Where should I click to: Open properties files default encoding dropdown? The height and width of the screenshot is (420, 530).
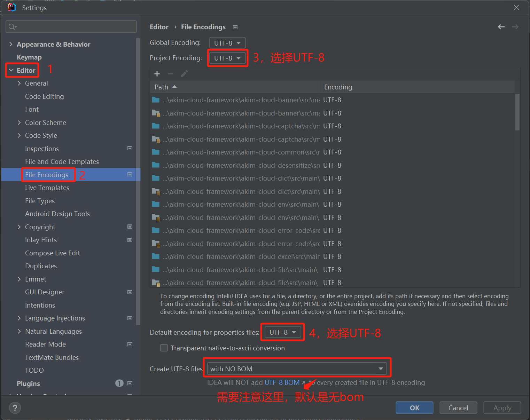click(x=282, y=332)
